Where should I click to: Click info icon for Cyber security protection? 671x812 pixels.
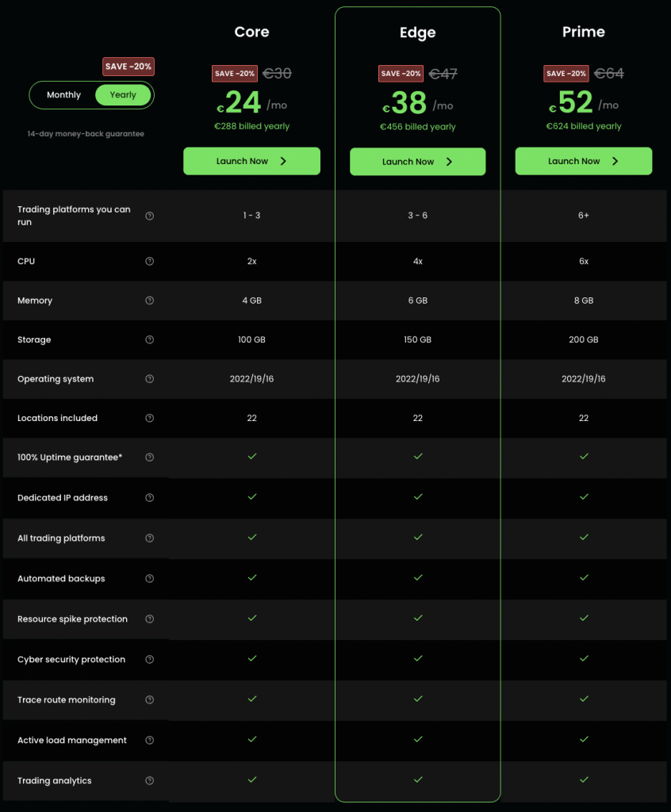[150, 660]
